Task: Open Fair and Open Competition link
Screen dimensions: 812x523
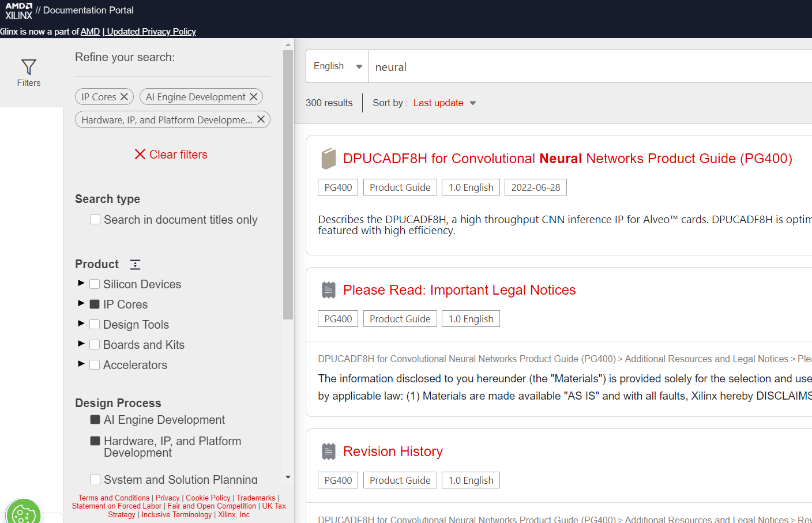Action: click(212, 506)
